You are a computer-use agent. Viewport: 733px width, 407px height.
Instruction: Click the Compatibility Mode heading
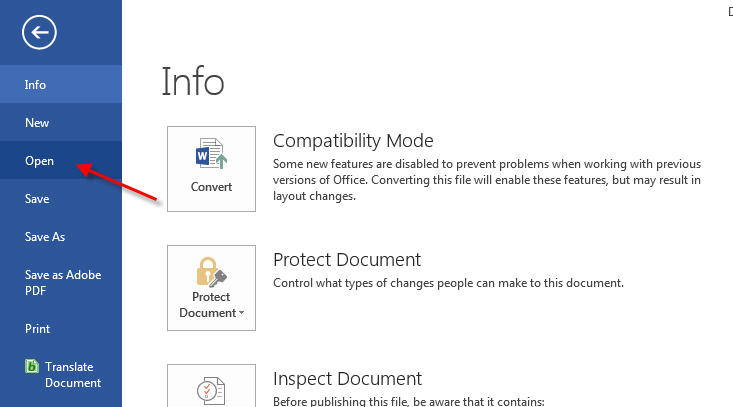(353, 141)
